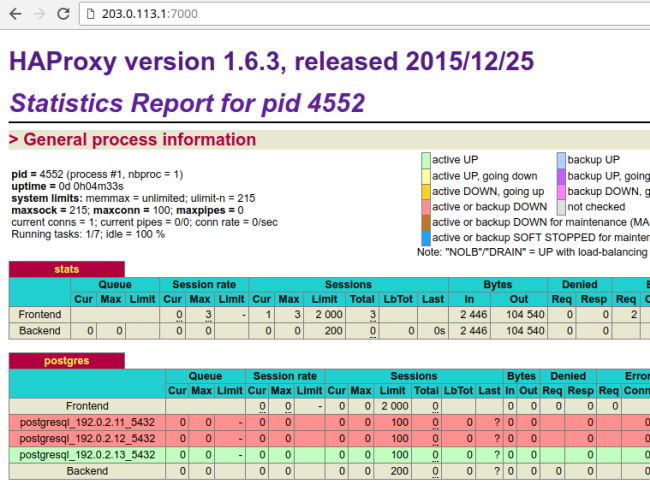Click the Frontend row label in stats table
Screen dimensions: 650x490
tap(39, 314)
